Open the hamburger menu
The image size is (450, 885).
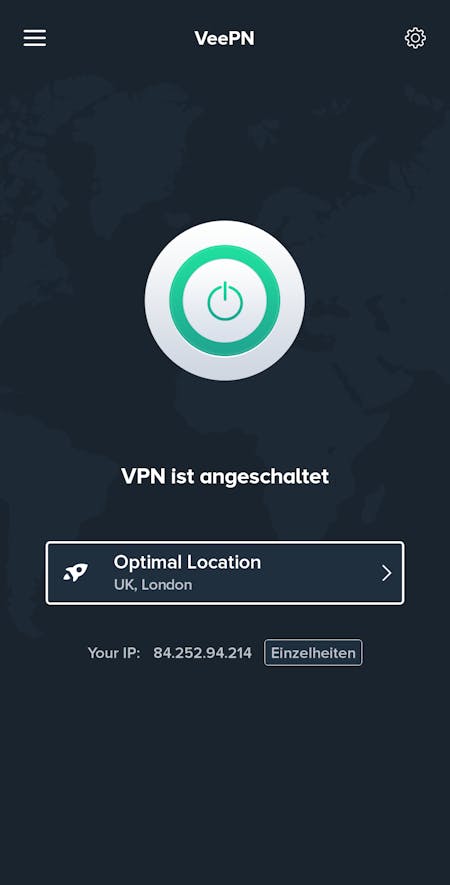click(x=34, y=38)
